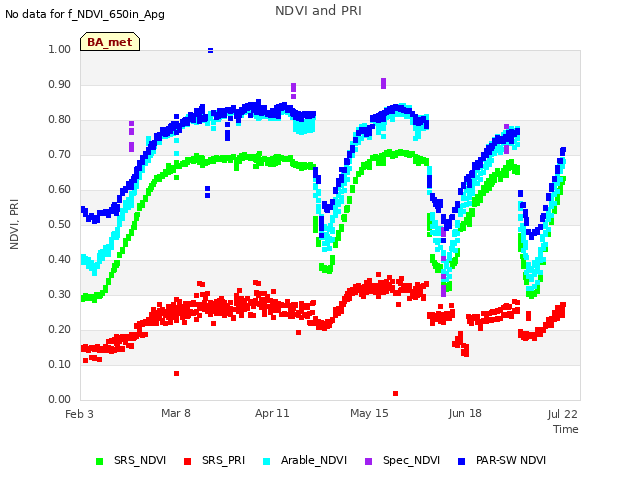Click the blue PAR-SW NDVI legend swatch
This screenshot has height=480, width=640.
pos(462,461)
